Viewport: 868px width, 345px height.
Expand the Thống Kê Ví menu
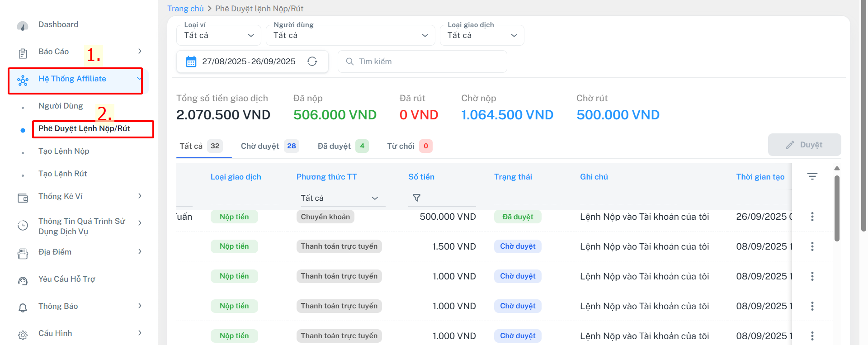[x=140, y=196]
